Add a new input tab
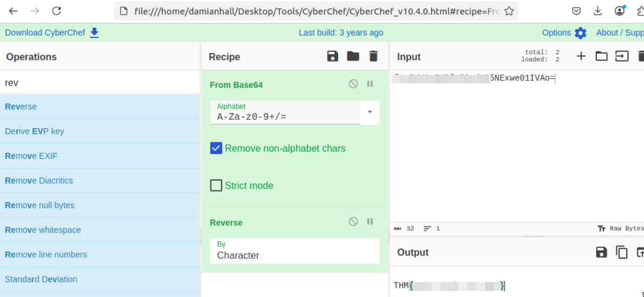This screenshot has width=644, height=297. coord(581,56)
